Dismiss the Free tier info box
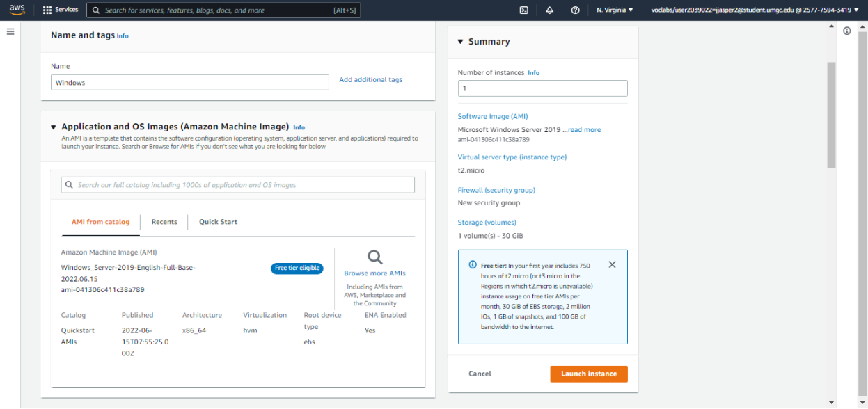The width and height of the screenshot is (868, 409). (x=612, y=264)
